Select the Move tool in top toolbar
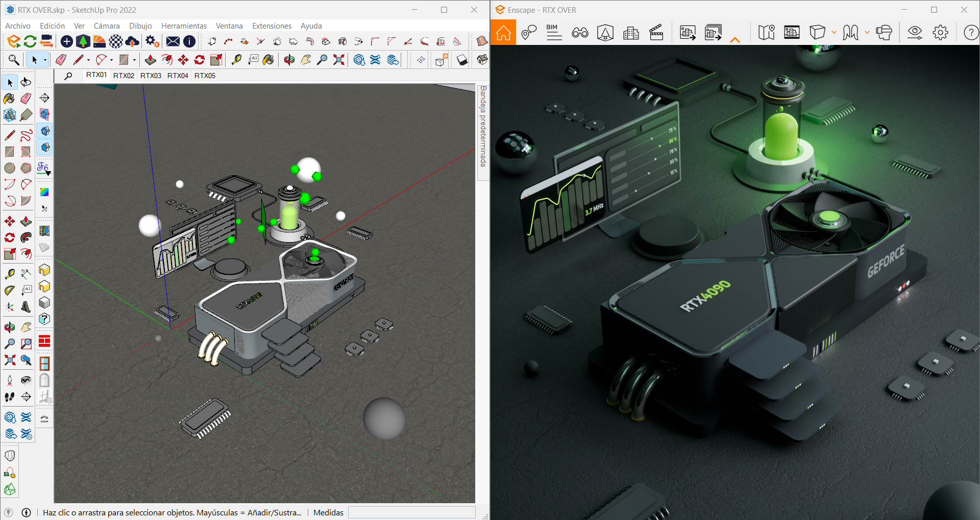The image size is (980, 520). tap(183, 60)
